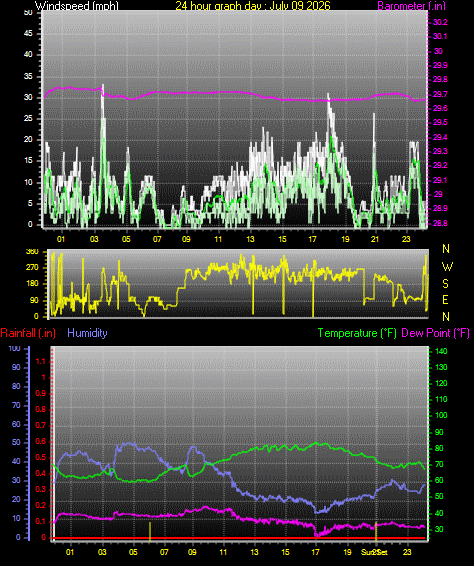Image resolution: width=474 pixels, height=566 pixels.
Task: Click the Humidity legend label
Action: (x=87, y=333)
